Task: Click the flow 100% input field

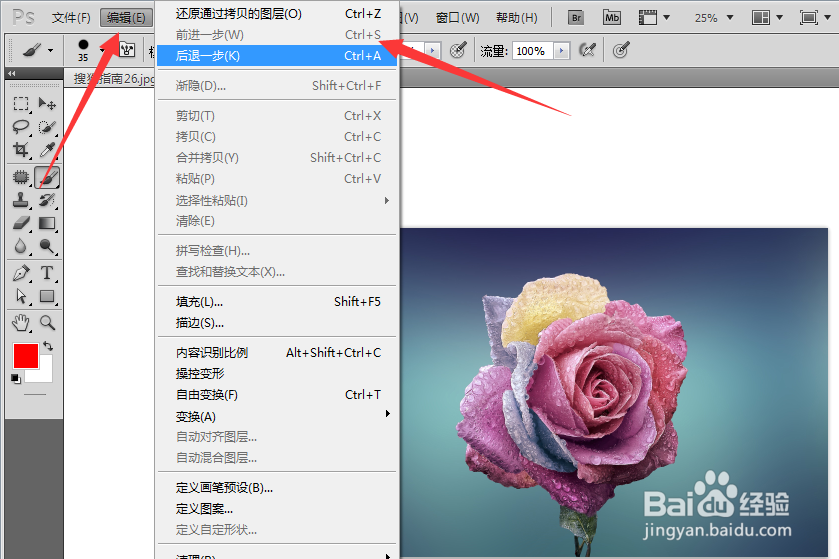Action: pyautogui.click(x=533, y=51)
